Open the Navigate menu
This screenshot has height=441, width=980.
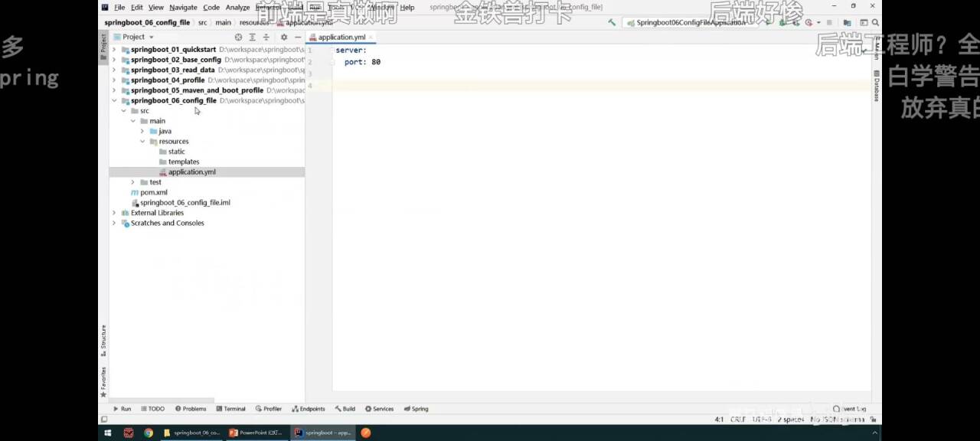[183, 8]
